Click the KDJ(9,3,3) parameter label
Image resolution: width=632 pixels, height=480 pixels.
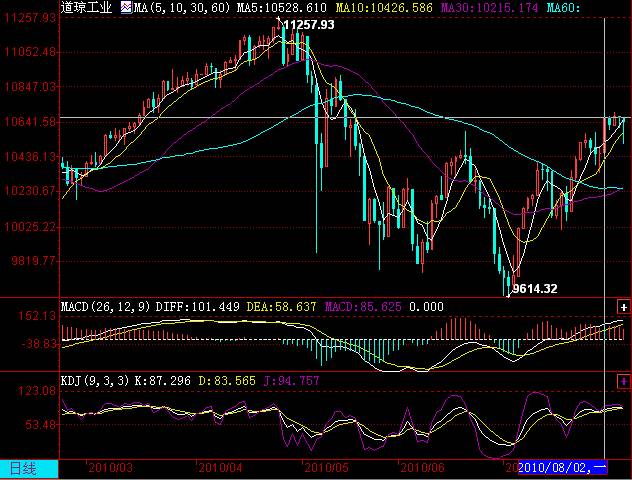pyautogui.click(x=95, y=381)
